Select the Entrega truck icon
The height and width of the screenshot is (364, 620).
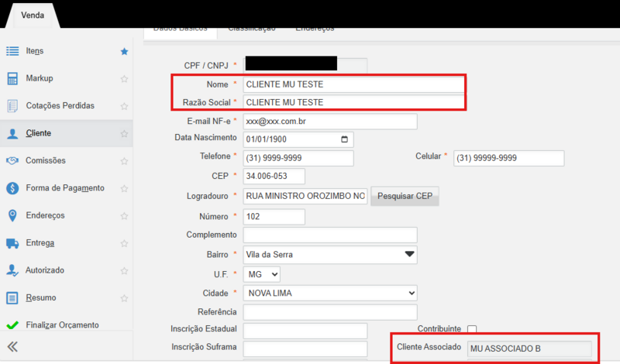12,243
